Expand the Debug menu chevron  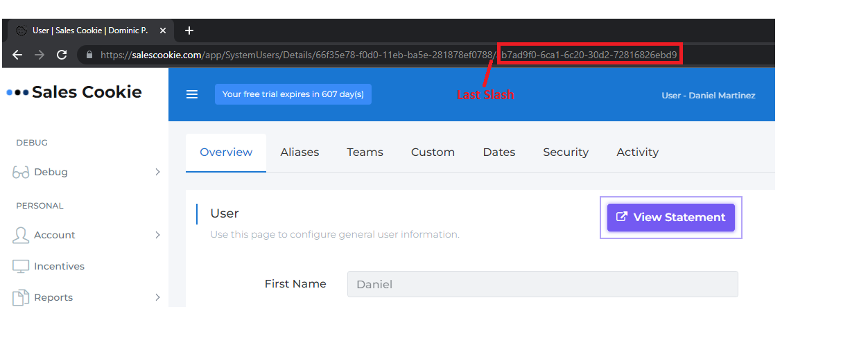[157, 172]
